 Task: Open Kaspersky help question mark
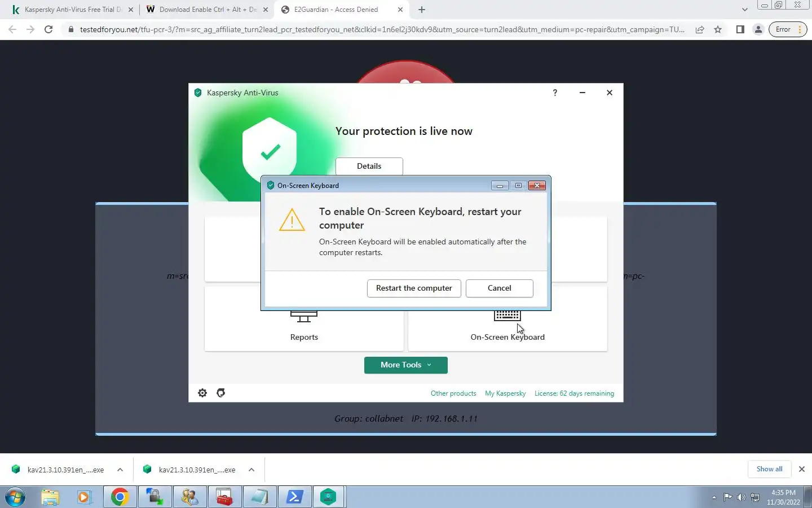point(555,93)
